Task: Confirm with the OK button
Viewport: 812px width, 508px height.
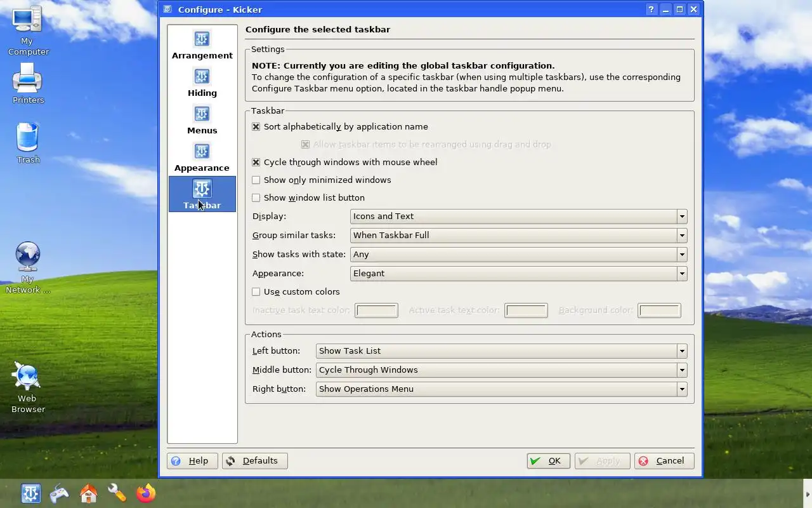Action: pyautogui.click(x=548, y=461)
